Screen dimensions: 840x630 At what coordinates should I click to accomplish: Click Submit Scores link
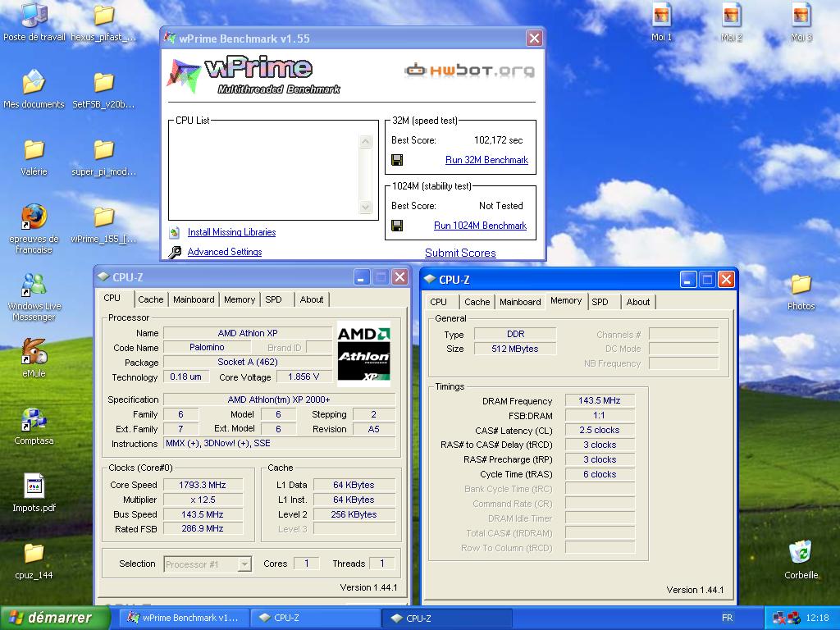pos(460,253)
